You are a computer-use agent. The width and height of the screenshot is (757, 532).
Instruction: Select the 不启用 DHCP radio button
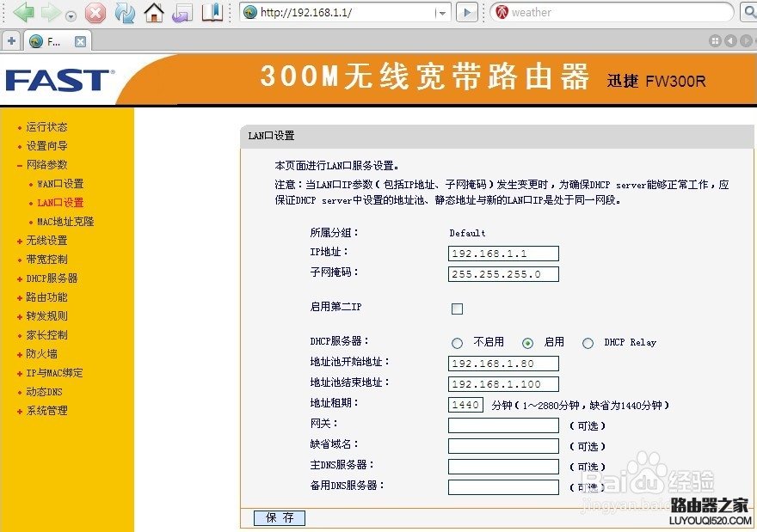458,342
